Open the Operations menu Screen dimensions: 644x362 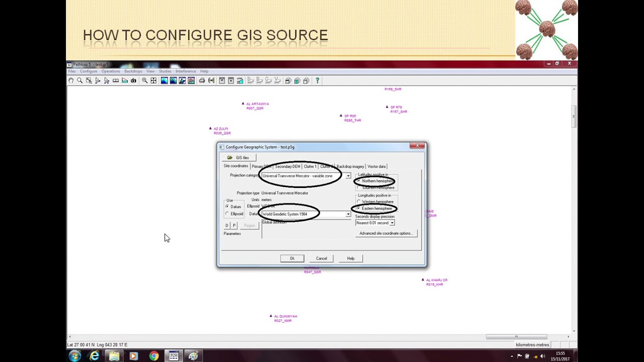click(x=111, y=71)
